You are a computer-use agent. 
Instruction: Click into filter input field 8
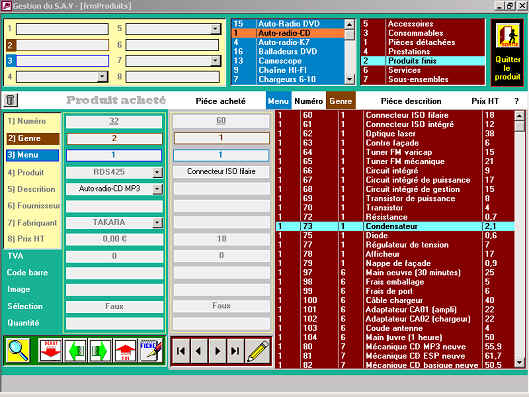172,77
